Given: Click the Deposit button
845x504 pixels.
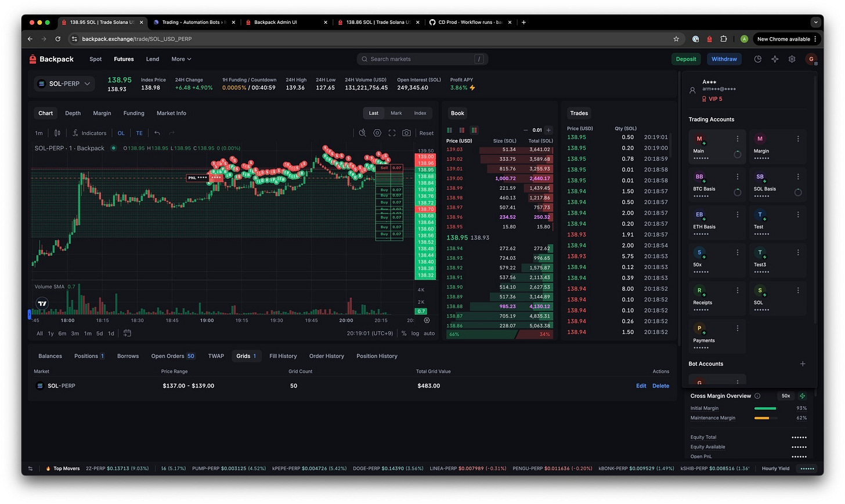Looking at the screenshot, I should (686, 59).
